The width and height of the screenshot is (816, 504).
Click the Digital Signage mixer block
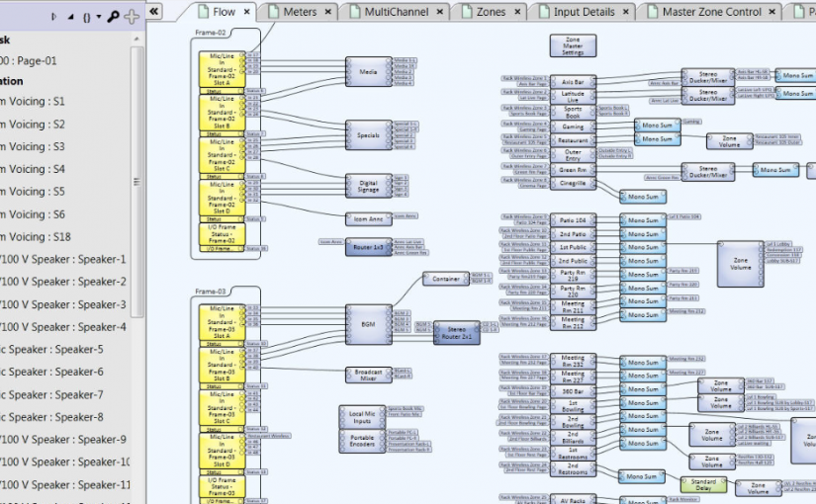[x=368, y=185]
